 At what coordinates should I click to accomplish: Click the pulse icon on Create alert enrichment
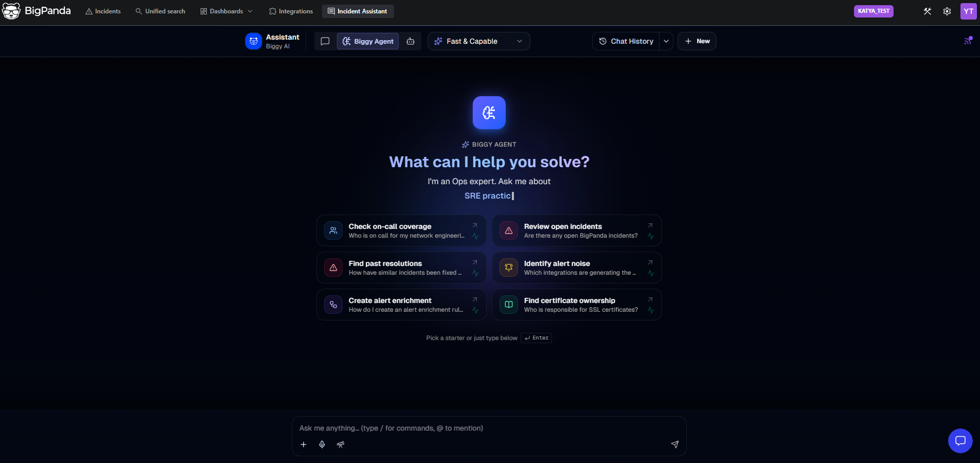coord(475,310)
